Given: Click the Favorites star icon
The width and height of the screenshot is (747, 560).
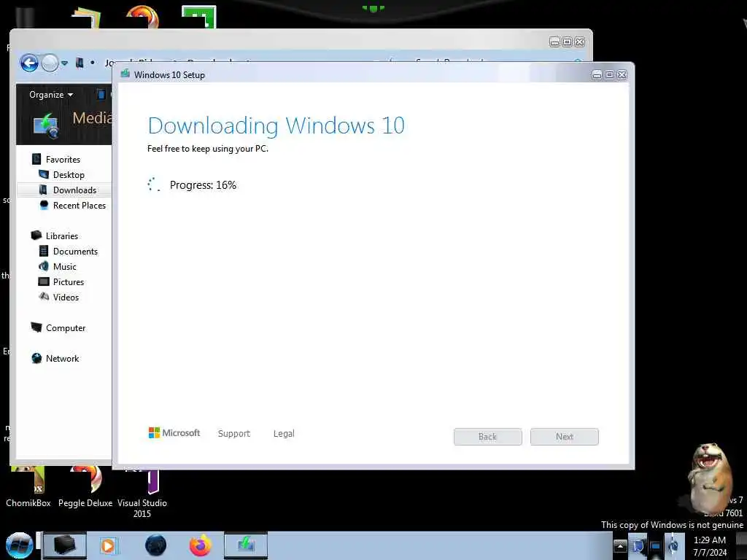Looking at the screenshot, I should coord(36,158).
